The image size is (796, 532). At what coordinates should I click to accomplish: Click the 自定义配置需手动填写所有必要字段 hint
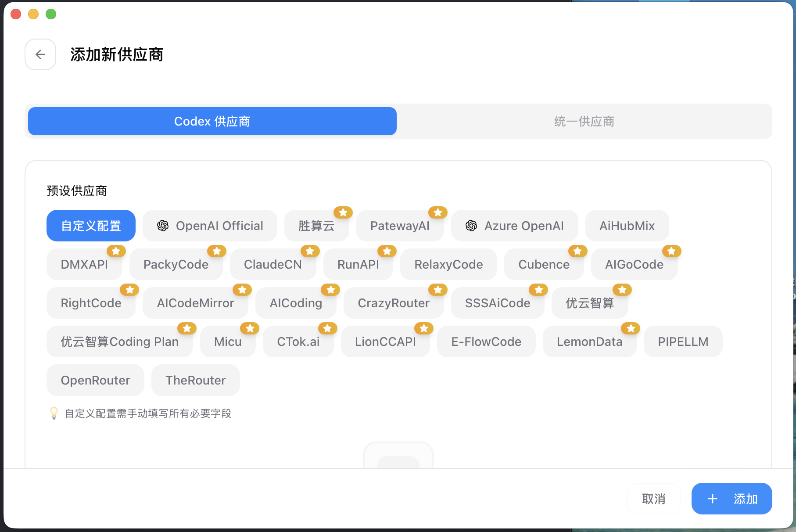point(148,413)
